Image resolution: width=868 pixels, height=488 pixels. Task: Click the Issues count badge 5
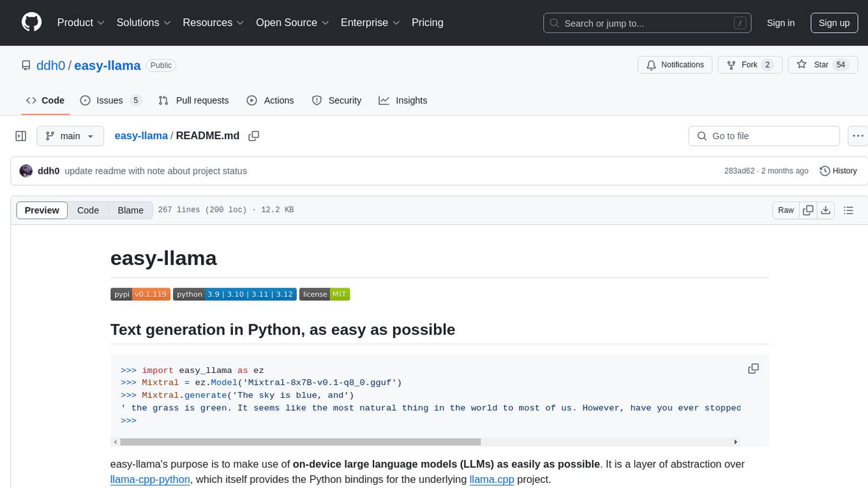(135, 100)
